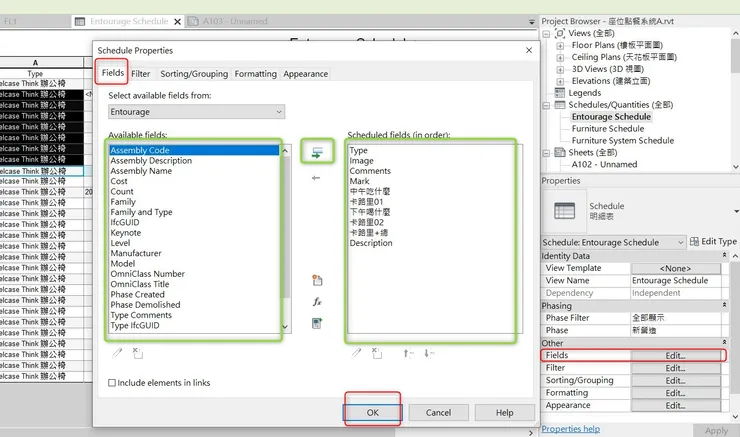Expand the Ceiling Plans node
The height and width of the screenshot is (437, 740).
(560, 58)
